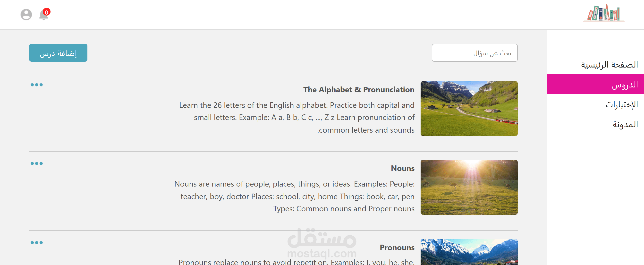Open three-dot menu for Nouns lesson

point(36,163)
